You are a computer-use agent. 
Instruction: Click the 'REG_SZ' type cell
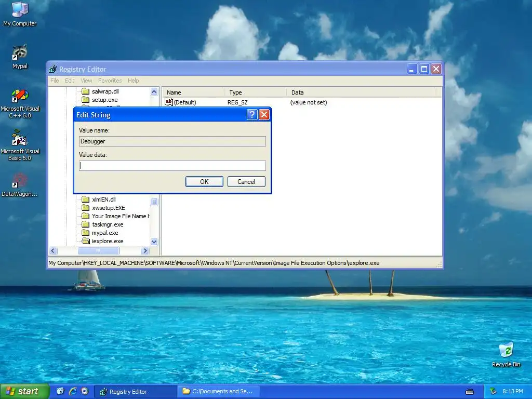(237, 102)
